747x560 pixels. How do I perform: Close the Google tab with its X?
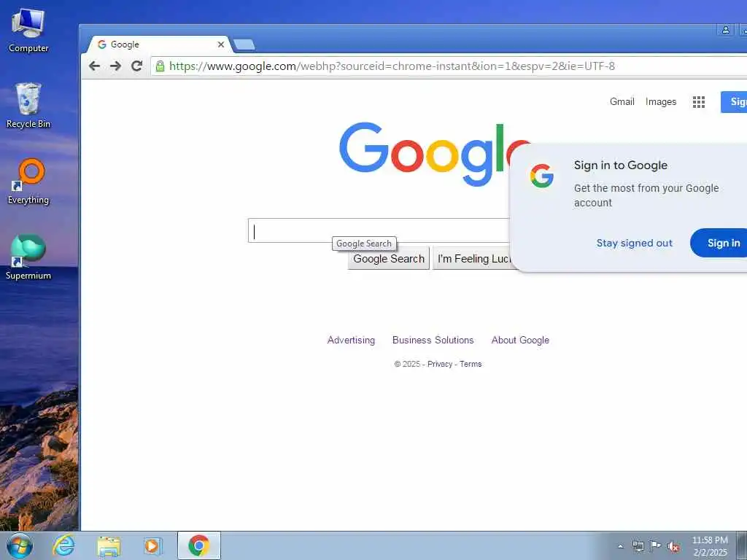[220, 44]
